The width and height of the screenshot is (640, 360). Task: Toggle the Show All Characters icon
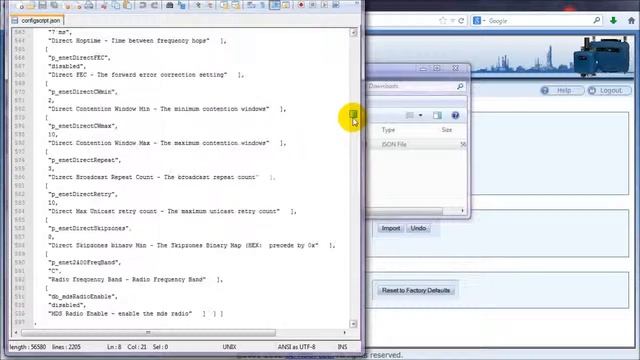pos(263,5)
